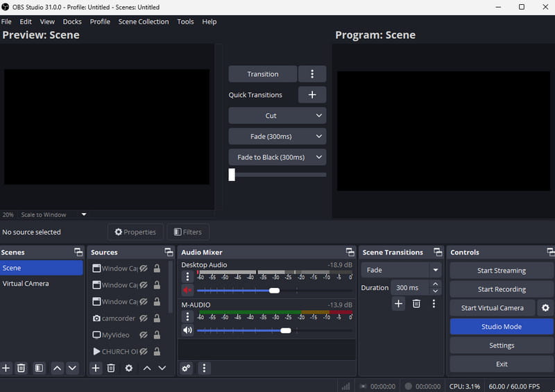Add a new scene with plus icon

(x=6, y=368)
